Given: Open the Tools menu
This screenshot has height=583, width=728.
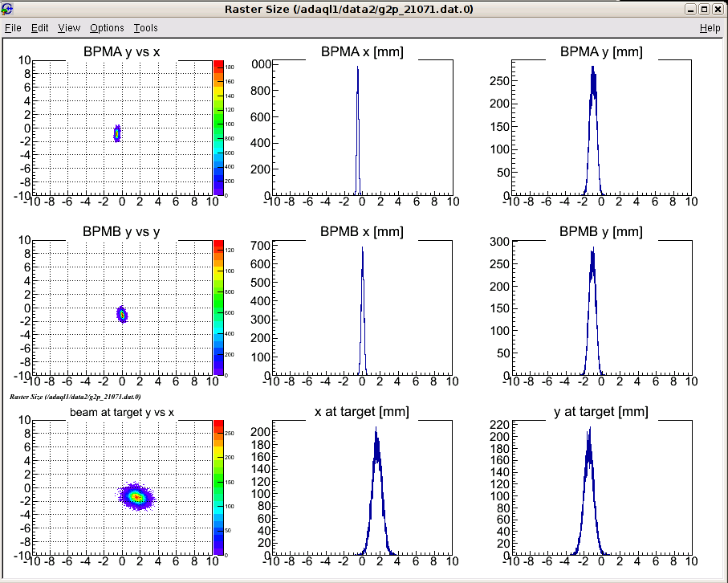Looking at the screenshot, I should click(x=146, y=28).
